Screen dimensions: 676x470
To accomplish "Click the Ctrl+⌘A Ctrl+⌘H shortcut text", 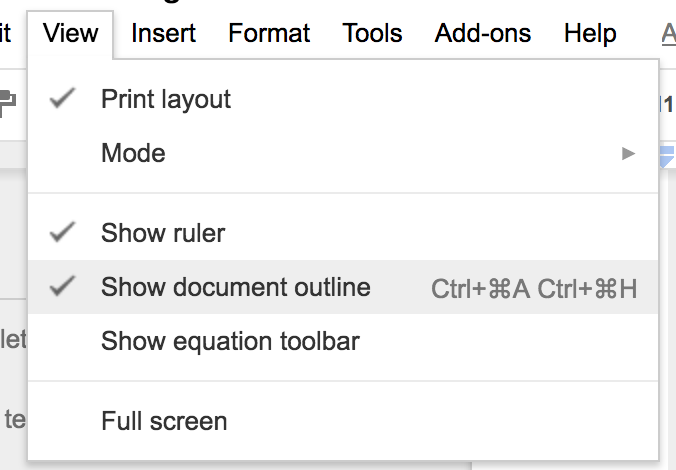I will coord(534,288).
